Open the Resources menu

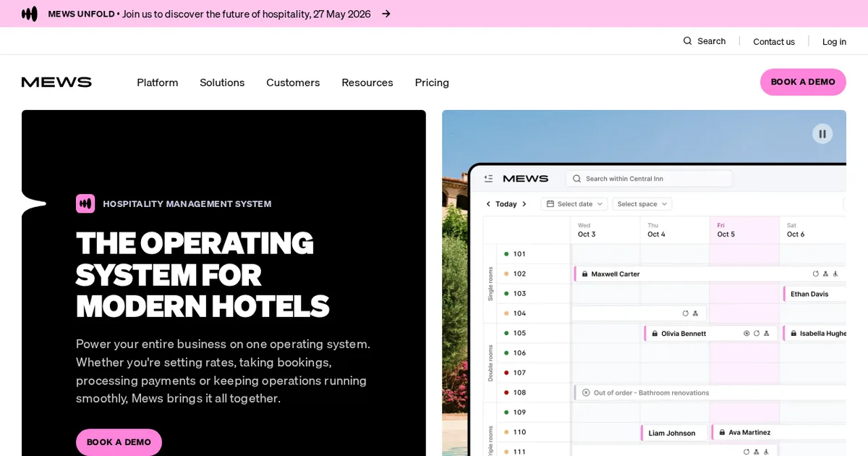pyautogui.click(x=367, y=83)
